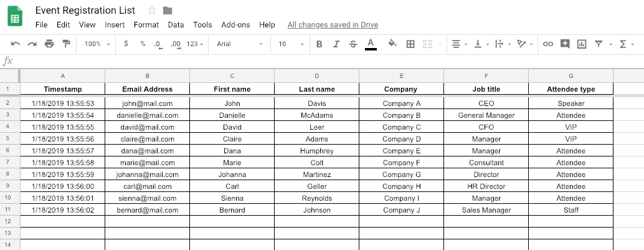
Task: Open the Fill color bucket tool
Action: pyautogui.click(x=392, y=44)
